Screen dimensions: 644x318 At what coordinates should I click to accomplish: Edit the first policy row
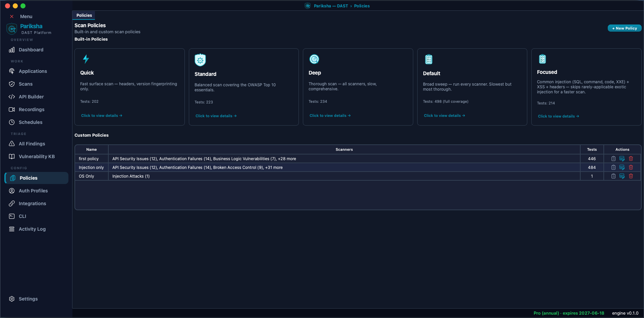tap(622, 158)
